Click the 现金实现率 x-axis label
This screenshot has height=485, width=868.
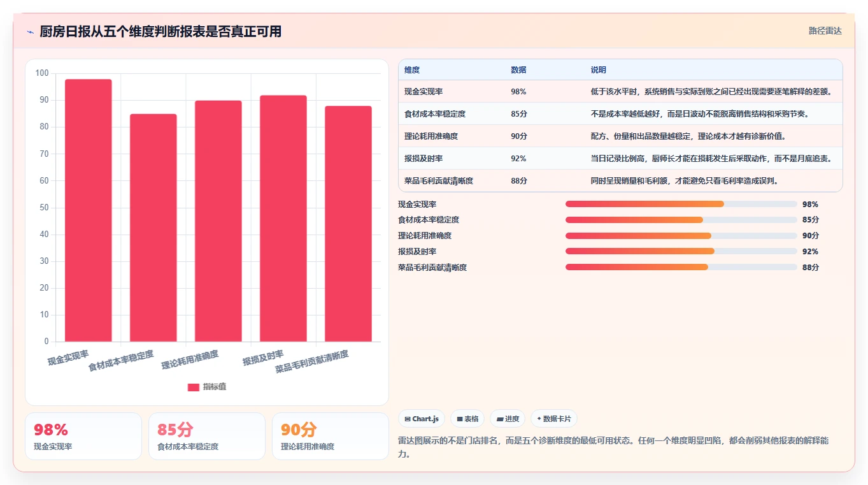coord(68,358)
